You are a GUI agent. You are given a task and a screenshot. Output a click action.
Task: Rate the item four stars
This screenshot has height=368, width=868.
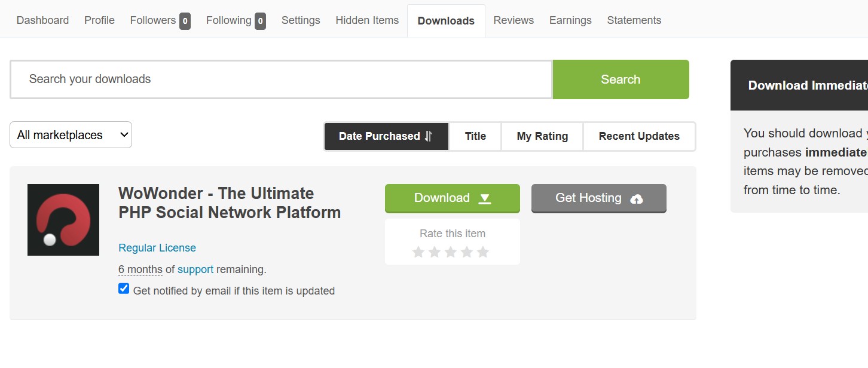(467, 252)
